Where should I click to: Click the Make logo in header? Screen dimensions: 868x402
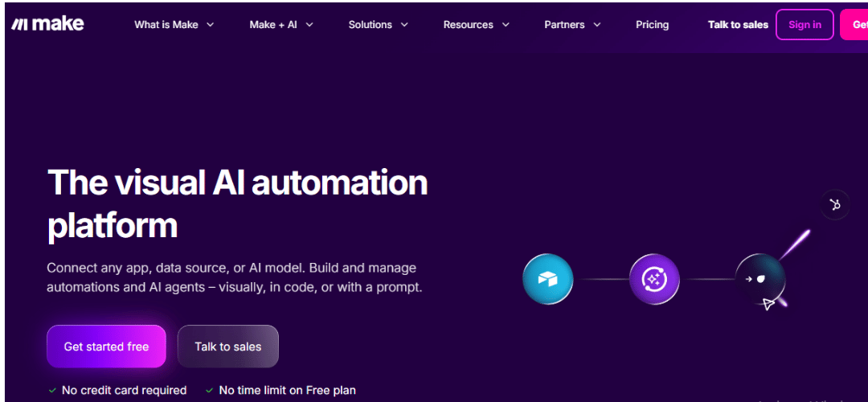(x=48, y=24)
